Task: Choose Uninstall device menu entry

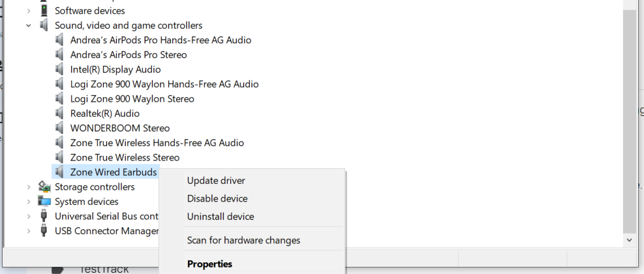Action: coord(221,217)
